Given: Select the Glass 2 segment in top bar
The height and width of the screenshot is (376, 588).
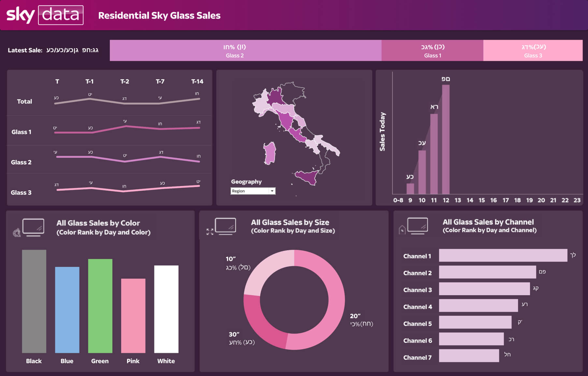Looking at the screenshot, I should click(246, 51).
